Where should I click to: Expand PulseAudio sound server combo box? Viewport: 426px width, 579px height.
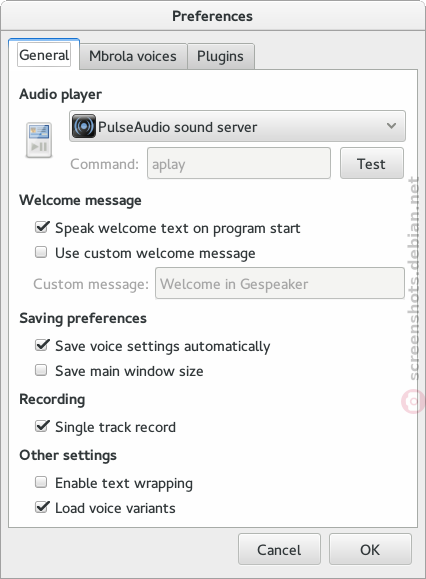[x=237, y=126]
